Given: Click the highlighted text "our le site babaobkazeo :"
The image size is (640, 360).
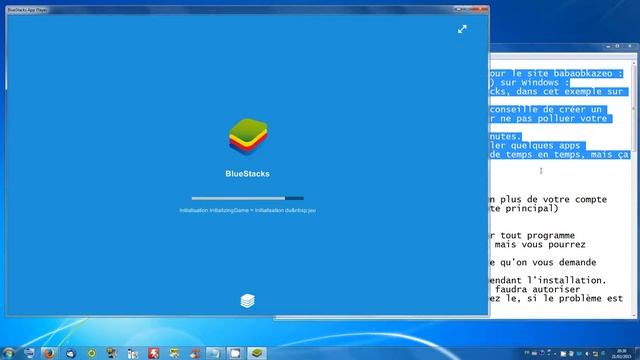Looking at the screenshot, I should point(556,73).
